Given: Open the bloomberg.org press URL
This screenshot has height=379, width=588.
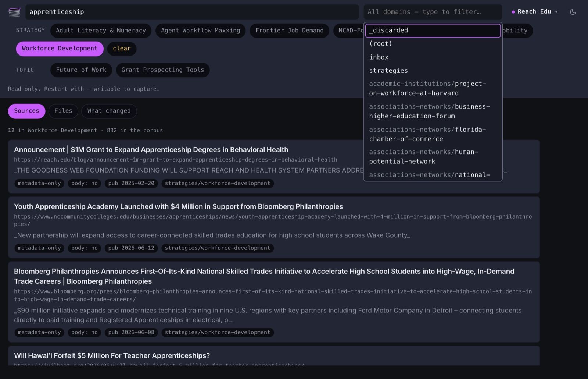Looking at the screenshot, I should tap(273, 295).
